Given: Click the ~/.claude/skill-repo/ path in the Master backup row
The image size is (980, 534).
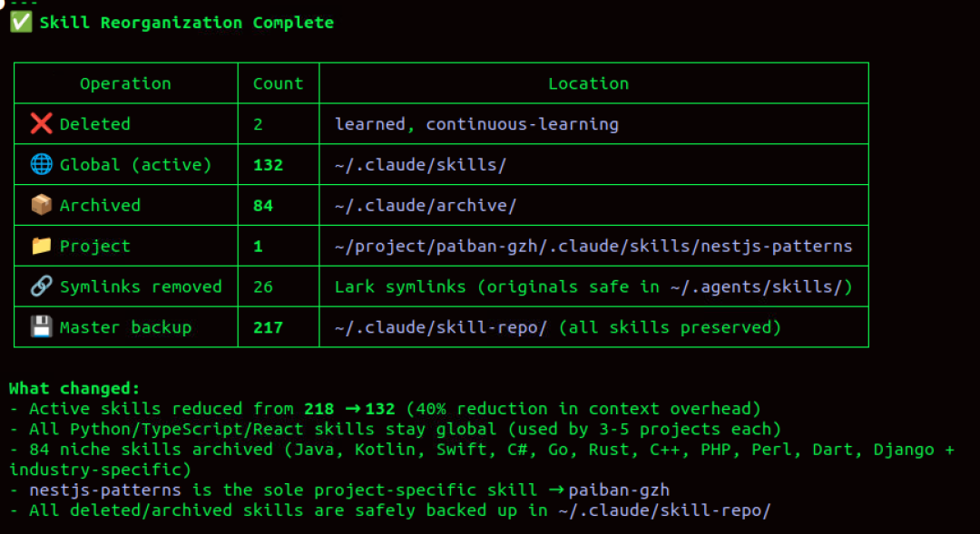Looking at the screenshot, I should [441, 327].
